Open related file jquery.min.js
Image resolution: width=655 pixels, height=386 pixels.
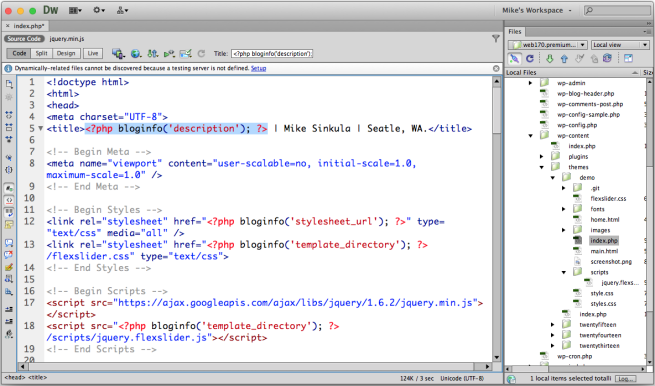pyautogui.click(x=67, y=39)
